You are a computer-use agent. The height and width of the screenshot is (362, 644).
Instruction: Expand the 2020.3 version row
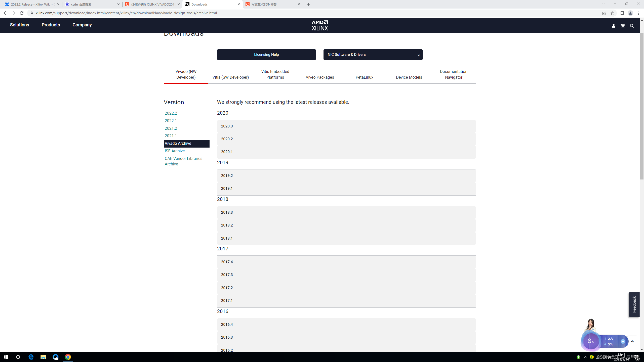click(346, 126)
